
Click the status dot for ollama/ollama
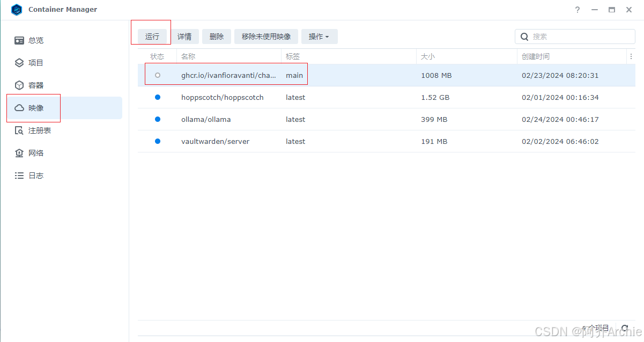[x=157, y=119]
